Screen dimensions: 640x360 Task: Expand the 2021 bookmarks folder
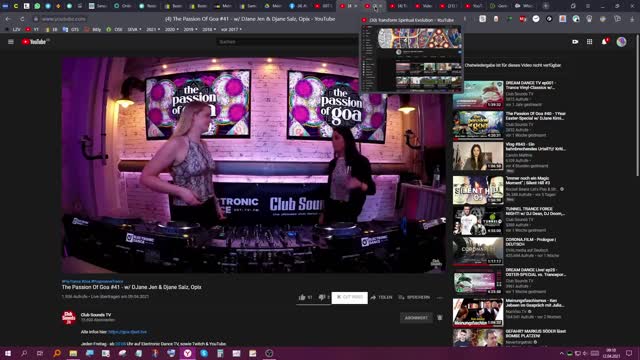coord(153,29)
